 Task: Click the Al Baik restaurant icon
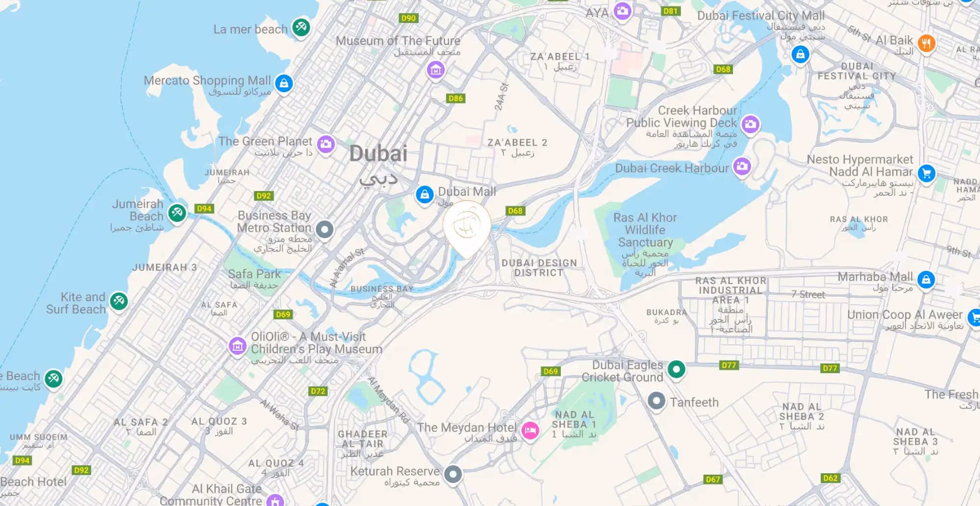[926, 44]
